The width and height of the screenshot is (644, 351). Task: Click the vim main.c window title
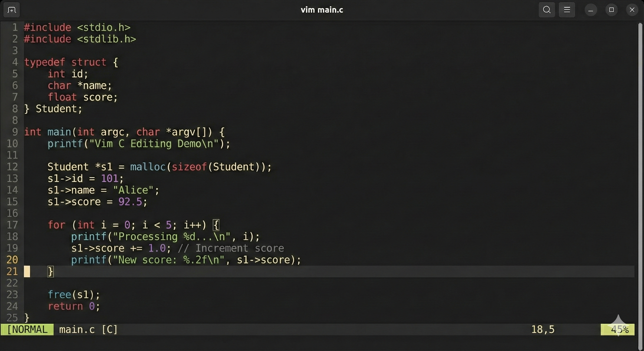pyautogui.click(x=322, y=10)
